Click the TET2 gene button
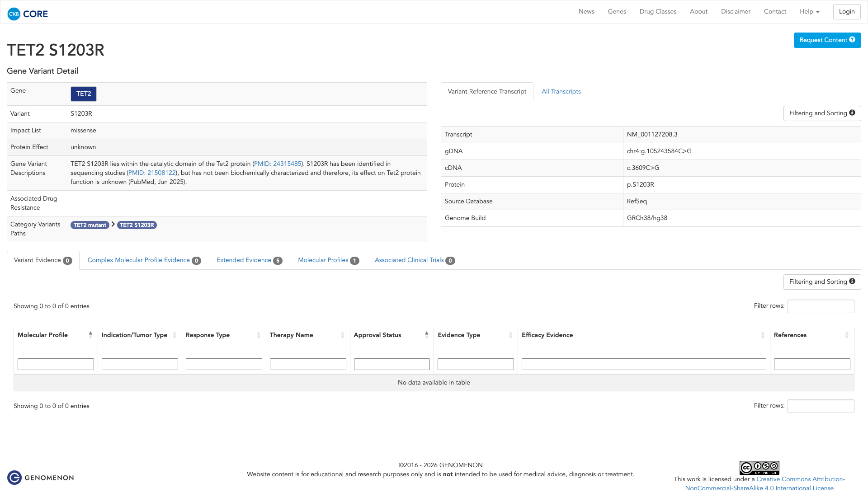 [84, 94]
